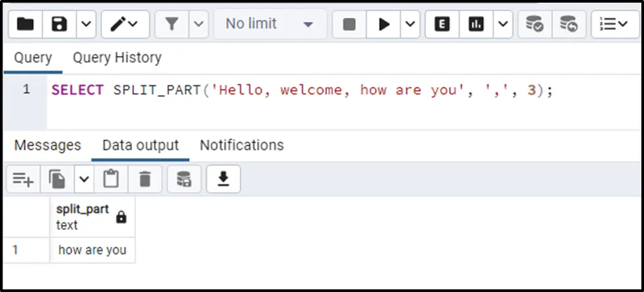Viewport: 644px width, 292px height.
Task: Click the Delete row trash icon
Action: click(x=145, y=179)
